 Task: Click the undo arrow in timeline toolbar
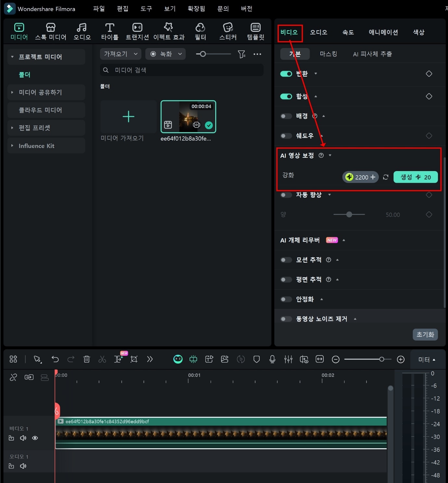(x=55, y=359)
